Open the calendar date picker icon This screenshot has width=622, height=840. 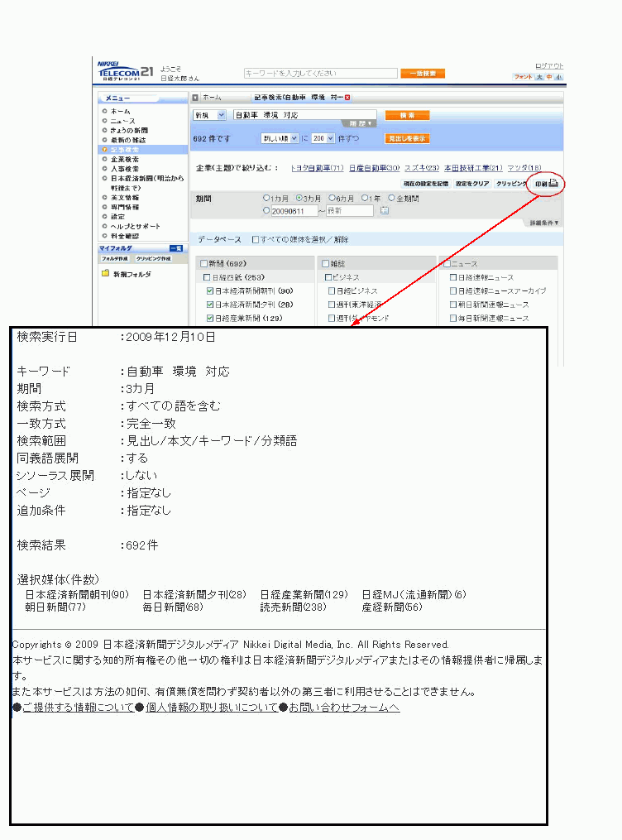point(384,211)
